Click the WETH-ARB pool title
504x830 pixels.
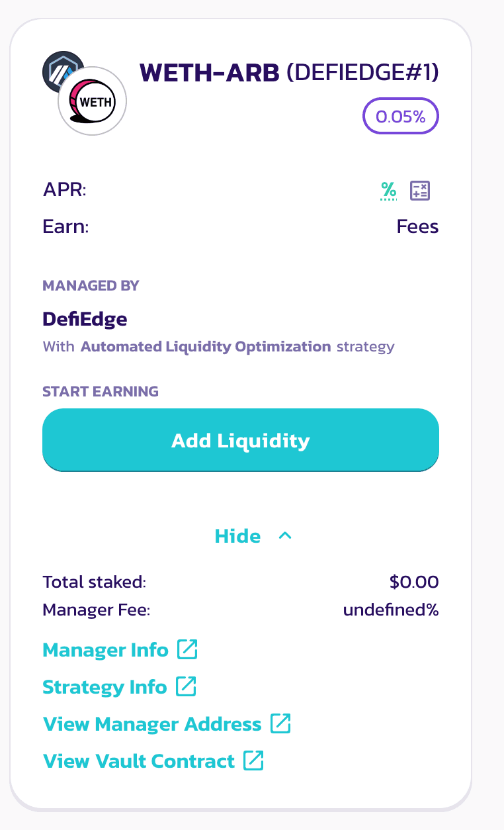(210, 74)
